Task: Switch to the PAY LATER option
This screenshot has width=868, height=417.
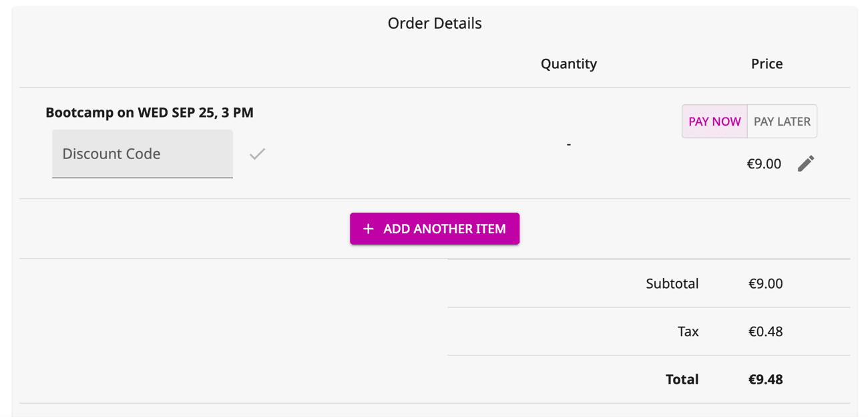Action: [x=782, y=122]
